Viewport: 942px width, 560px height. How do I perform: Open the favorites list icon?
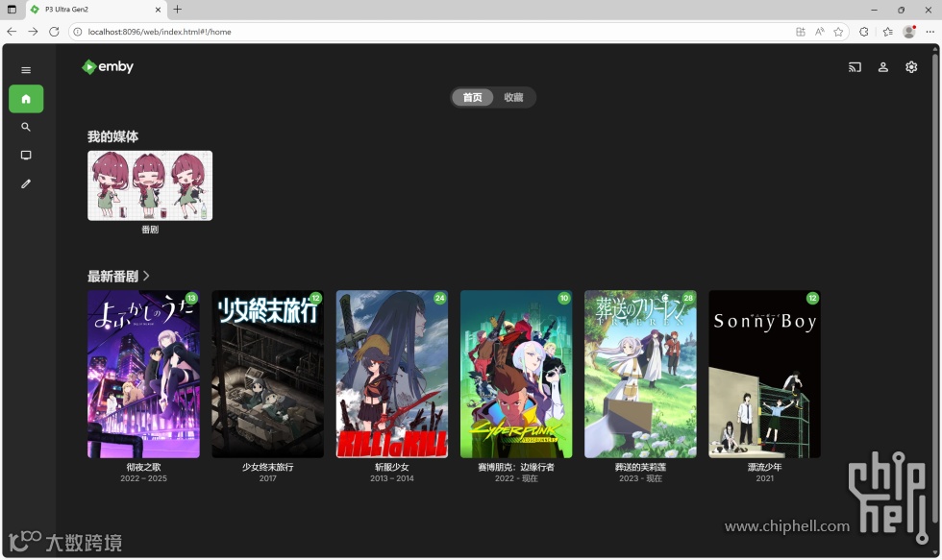pos(888,32)
